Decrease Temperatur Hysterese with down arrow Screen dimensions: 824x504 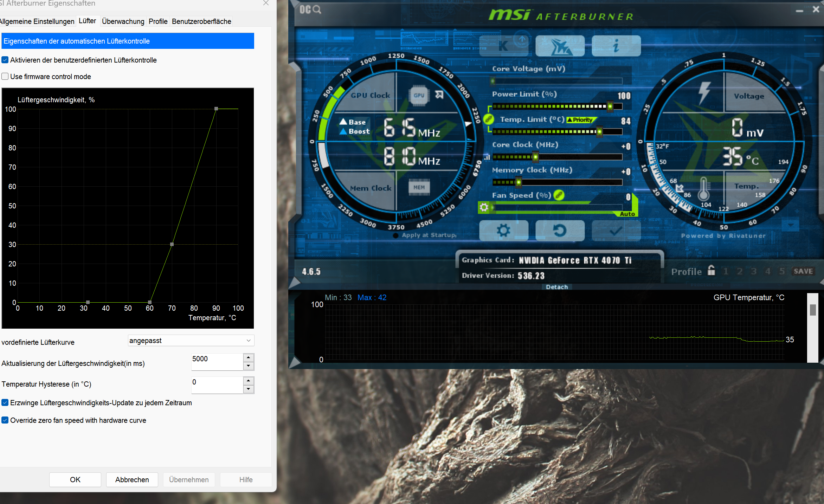click(x=249, y=389)
